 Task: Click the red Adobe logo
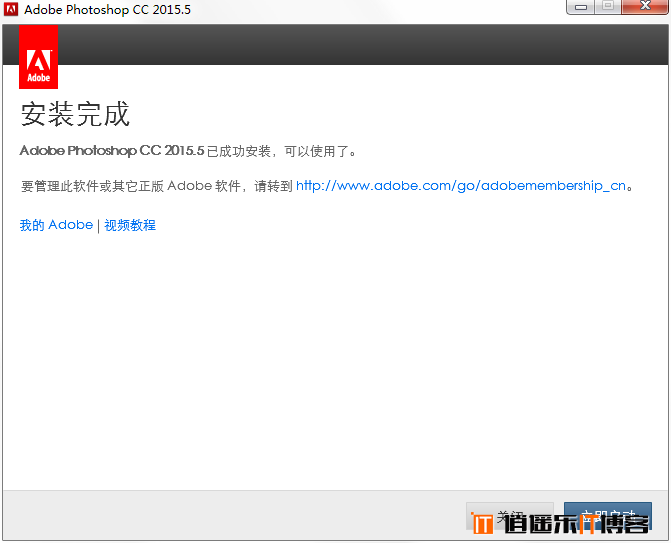tap(39, 57)
